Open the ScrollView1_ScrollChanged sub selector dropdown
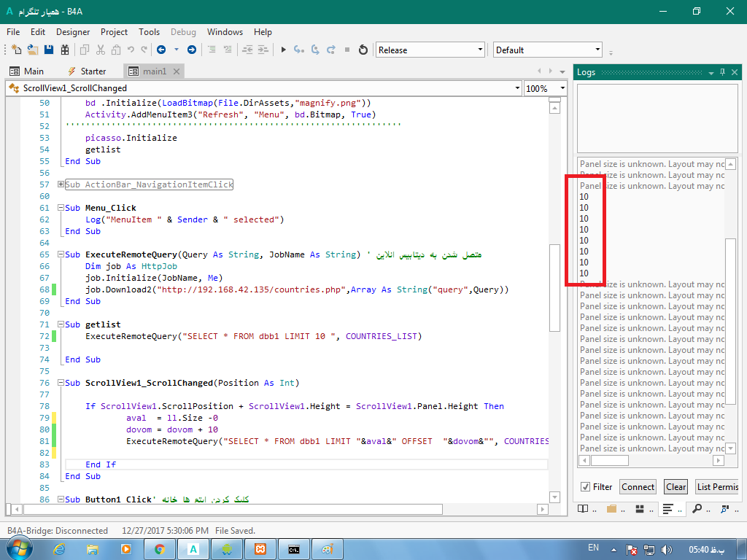Viewport: 747px width, 560px height. point(263,88)
